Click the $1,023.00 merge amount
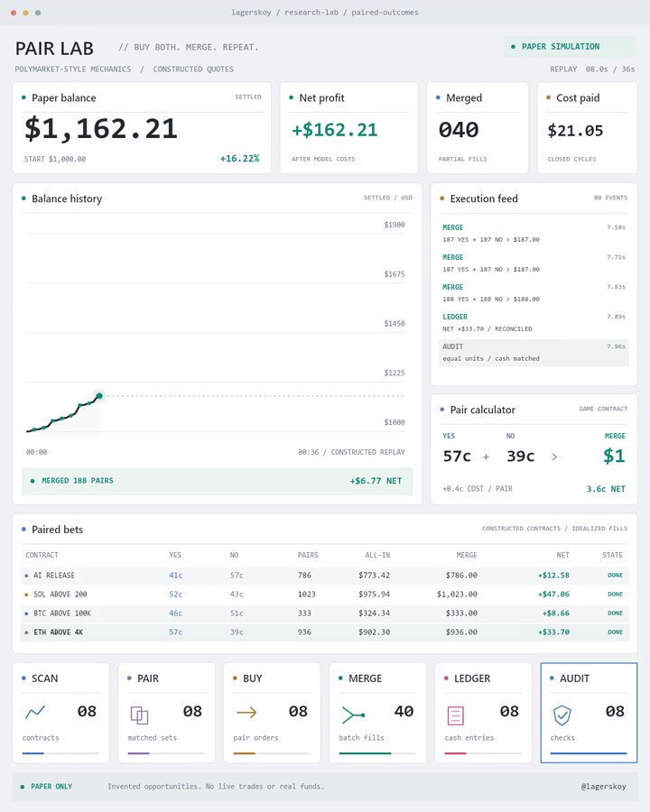The width and height of the screenshot is (650, 812). point(457,595)
